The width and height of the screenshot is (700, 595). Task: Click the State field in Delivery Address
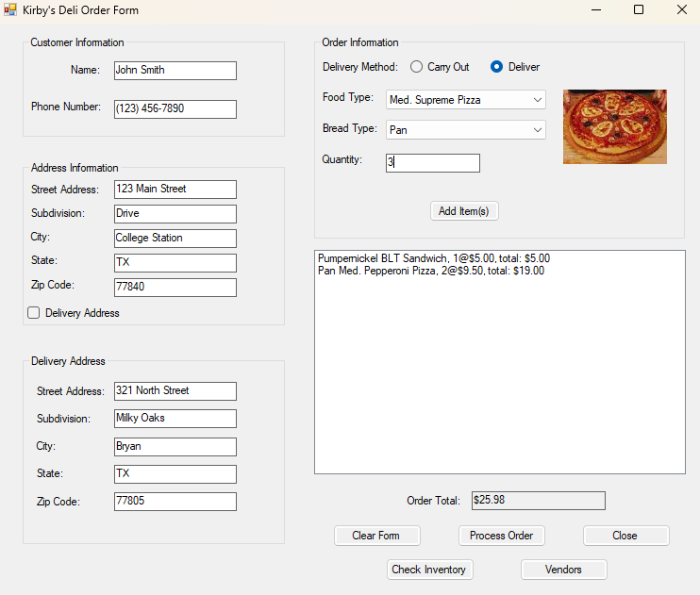coord(175,474)
